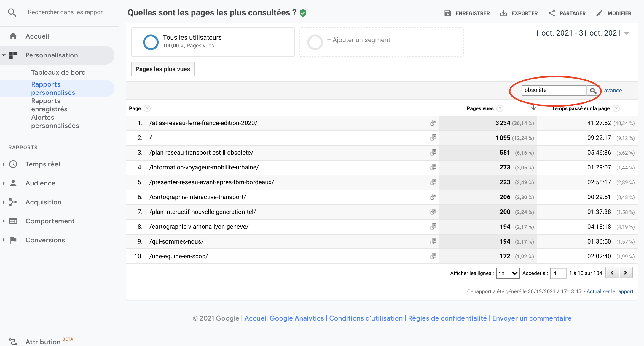Open the Attribution beta section icon
644x346 pixels.
[13, 342]
